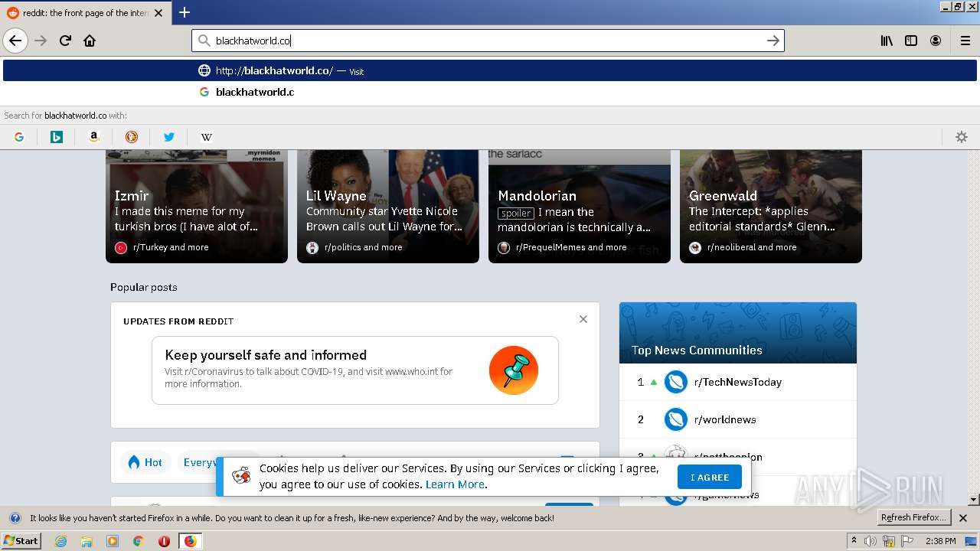Search with Google one-off engine icon
Screen dimensions: 980x551
[19, 137]
